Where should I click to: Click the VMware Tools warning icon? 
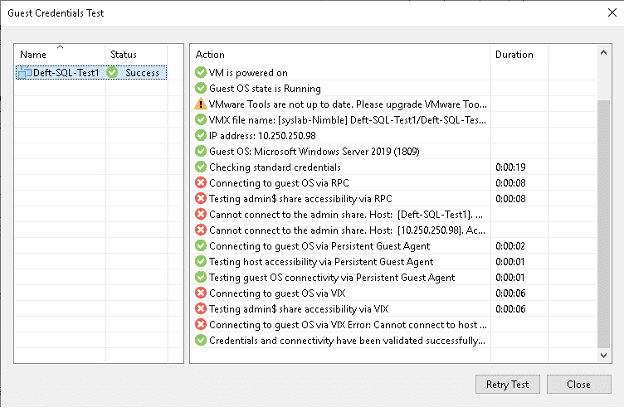(x=201, y=104)
